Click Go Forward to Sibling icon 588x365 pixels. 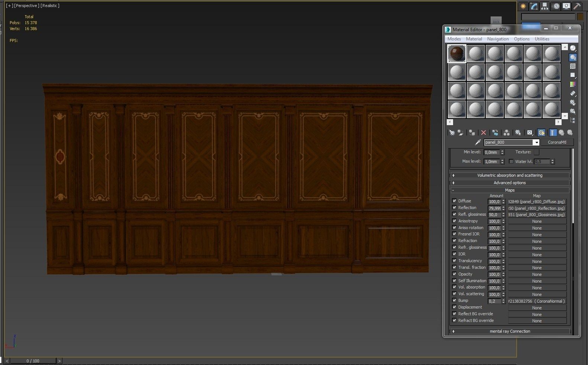(570, 133)
